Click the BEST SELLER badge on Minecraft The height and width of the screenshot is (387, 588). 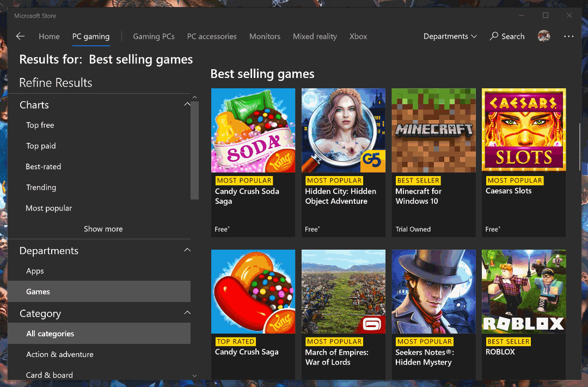click(418, 180)
